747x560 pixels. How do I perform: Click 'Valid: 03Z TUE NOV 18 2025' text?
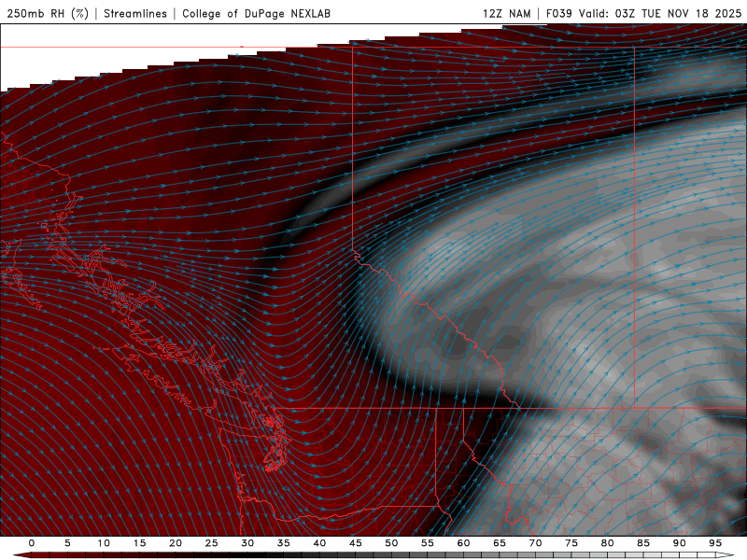660,13
